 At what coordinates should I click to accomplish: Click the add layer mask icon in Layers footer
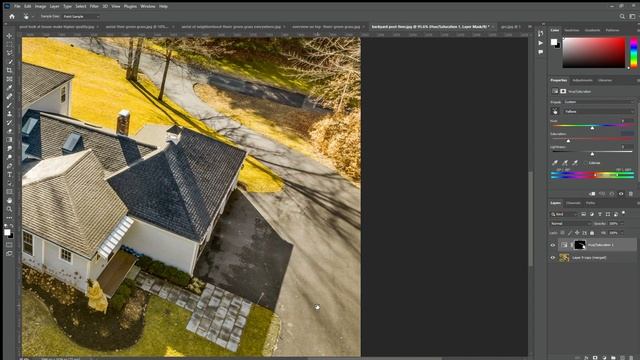[595, 358]
